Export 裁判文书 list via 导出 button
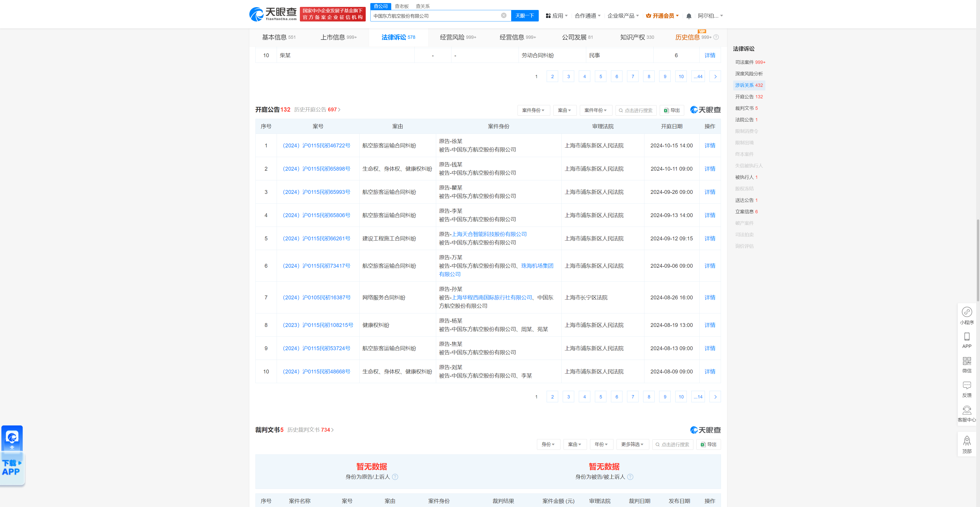 click(708, 445)
